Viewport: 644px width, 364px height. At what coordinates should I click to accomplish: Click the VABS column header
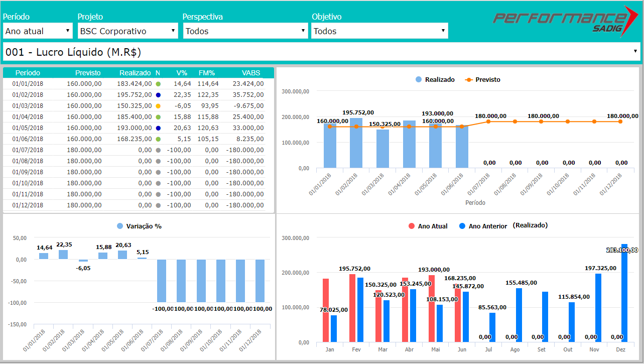coord(250,73)
